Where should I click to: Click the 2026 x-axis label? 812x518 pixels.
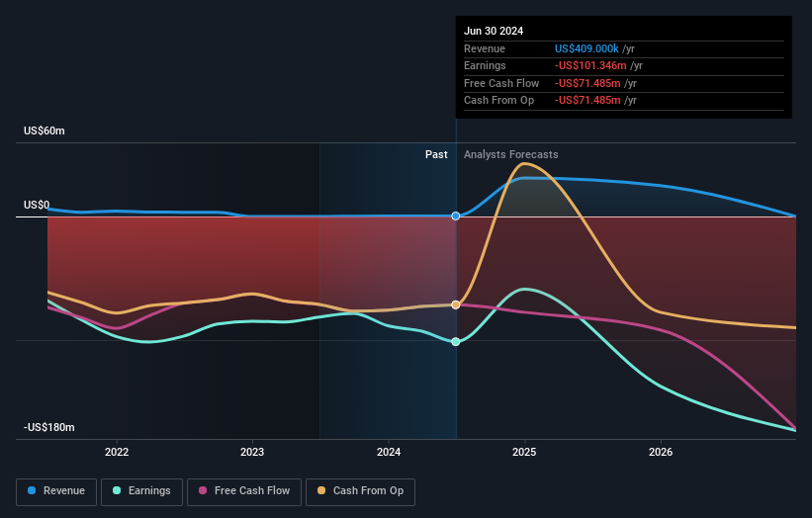click(x=661, y=452)
